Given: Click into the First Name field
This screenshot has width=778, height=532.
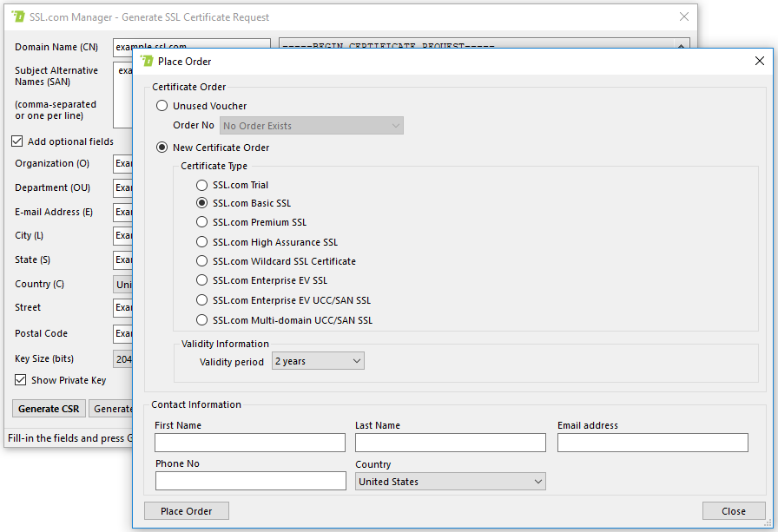Looking at the screenshot, I should 250,443.
